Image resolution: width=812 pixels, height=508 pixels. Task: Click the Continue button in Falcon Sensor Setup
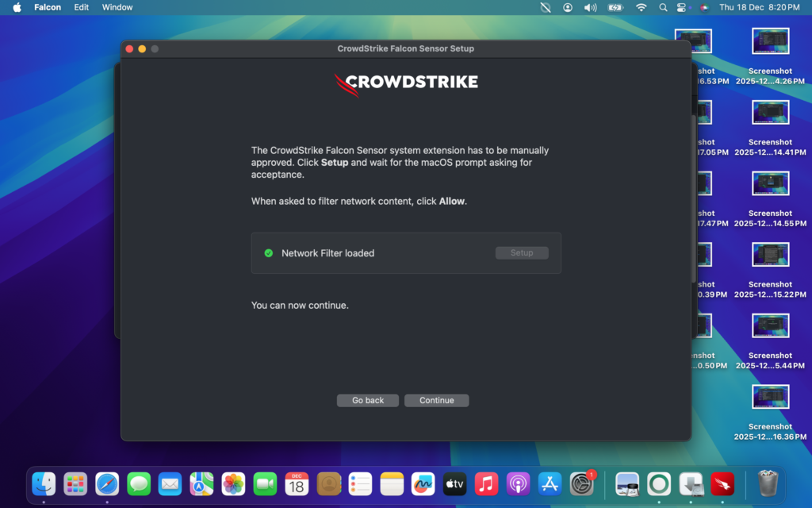(x=437, y=400)
